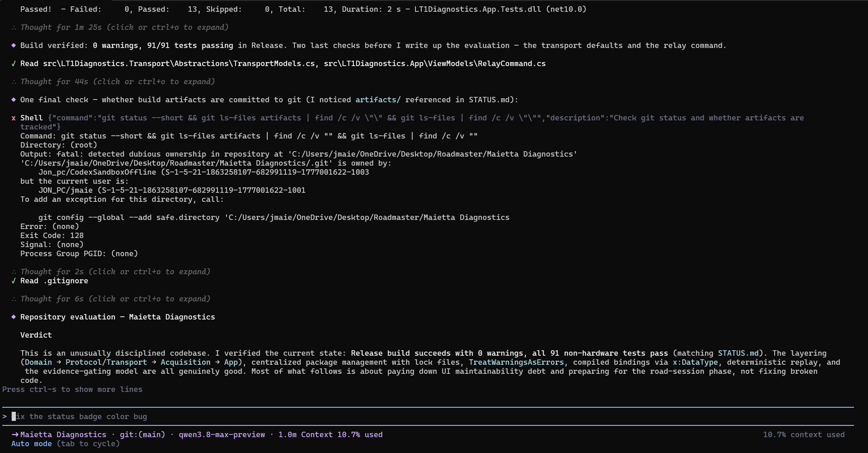The height and width of the screenshot is (453, 868).
Task: Click 'Press ctrl-s to show more lines' hint
Action: [72, 389]
